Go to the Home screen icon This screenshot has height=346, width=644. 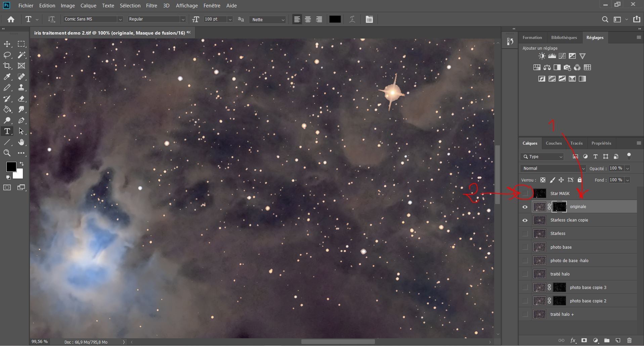[11, 19]
